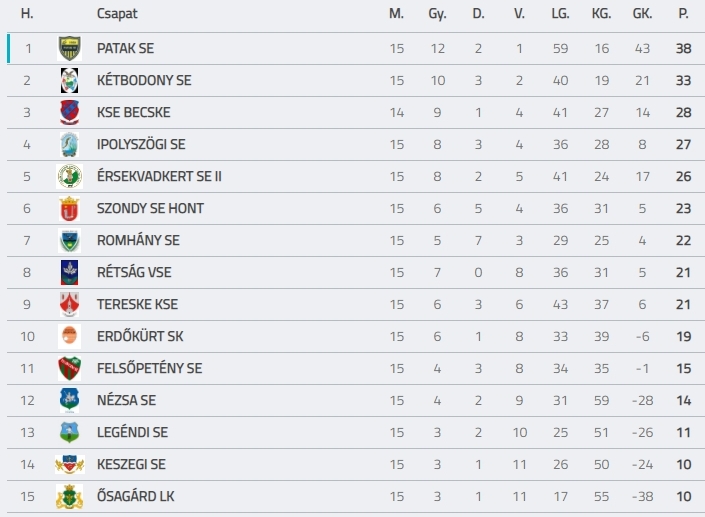Click the SZONDY SE HONT red crest
Screen dimensions: 705x517
pyautogui.click(x=69, y=208)
